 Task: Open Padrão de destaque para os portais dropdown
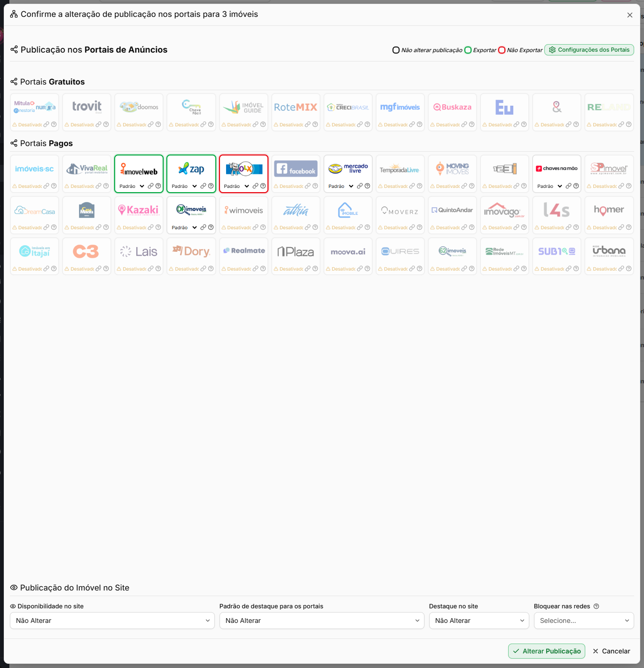322,621
